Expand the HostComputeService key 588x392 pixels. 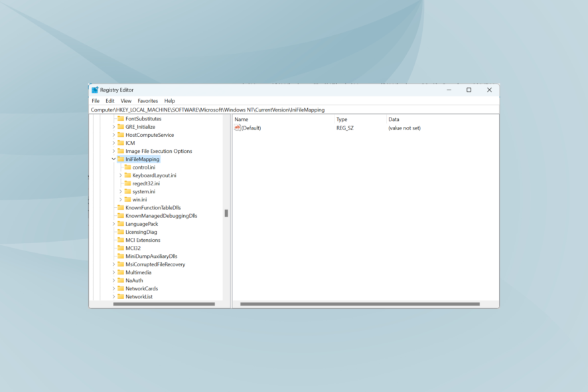click(x=113, y=135)
